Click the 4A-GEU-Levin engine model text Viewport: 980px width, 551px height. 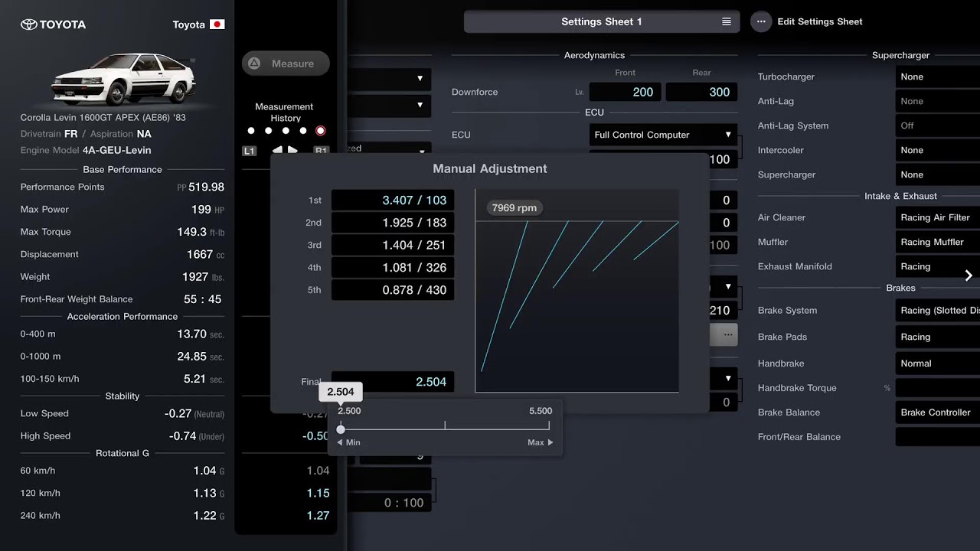117,150
